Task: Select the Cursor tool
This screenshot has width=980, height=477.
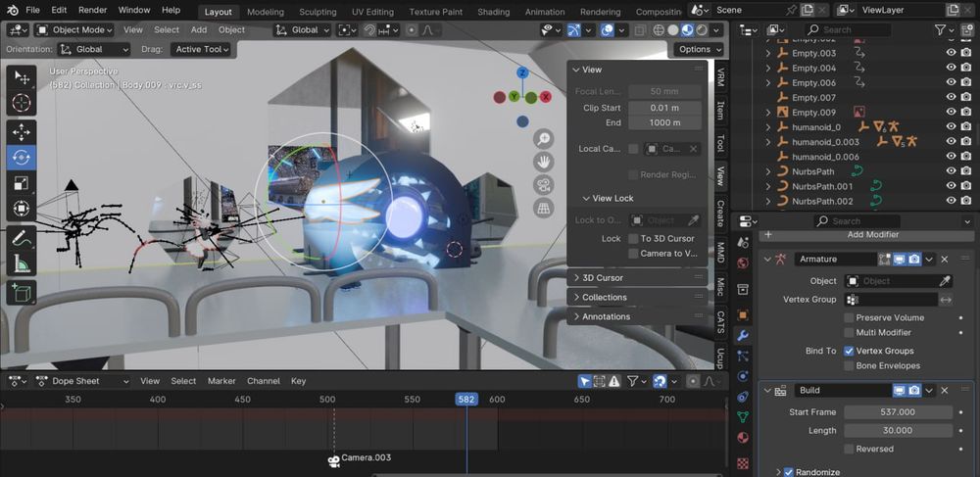Action: [x=22, y=103]
